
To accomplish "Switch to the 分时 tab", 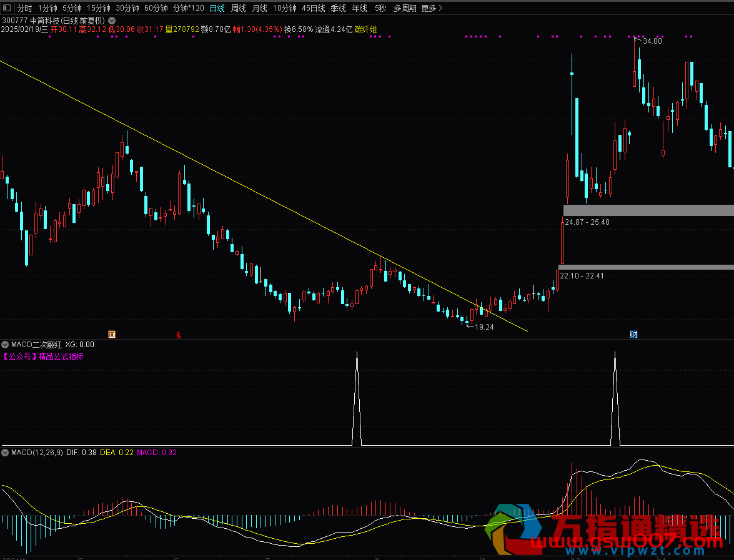I will point(25,8).
